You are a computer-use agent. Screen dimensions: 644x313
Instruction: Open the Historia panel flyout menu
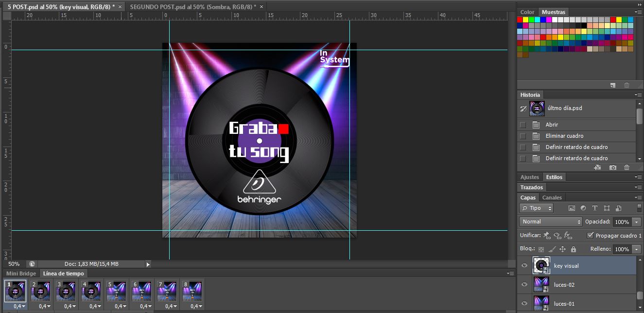[x=637, y=95]
